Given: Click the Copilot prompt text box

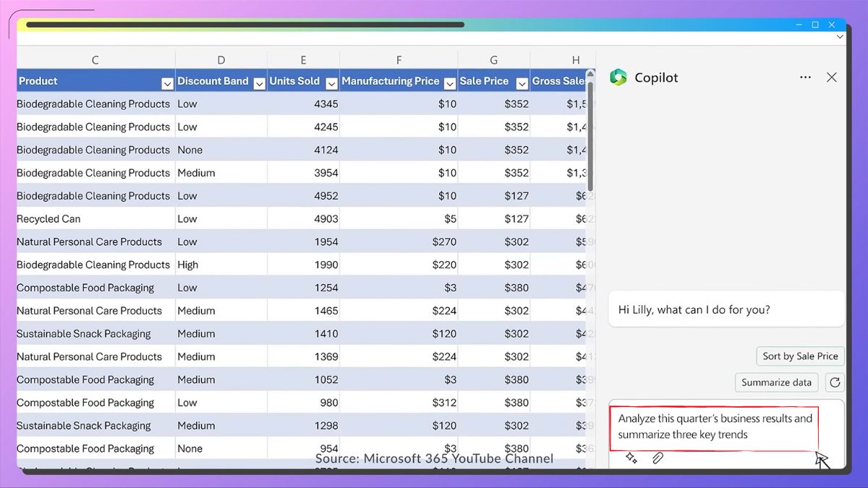Looking at the screenshot, I should [715, 427].
